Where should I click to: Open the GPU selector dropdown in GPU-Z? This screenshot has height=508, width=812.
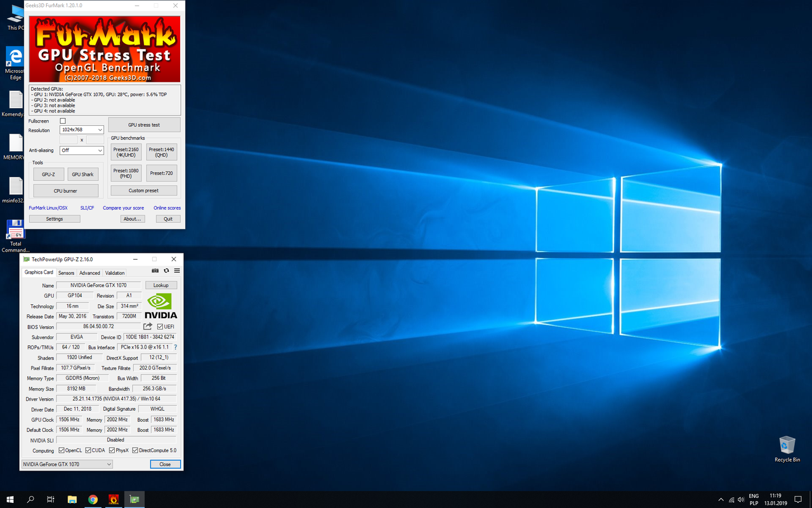(x=67, y=464)
